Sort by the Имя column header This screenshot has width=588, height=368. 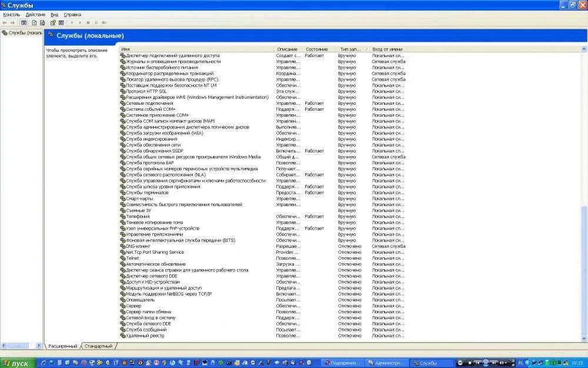[197, 49]
